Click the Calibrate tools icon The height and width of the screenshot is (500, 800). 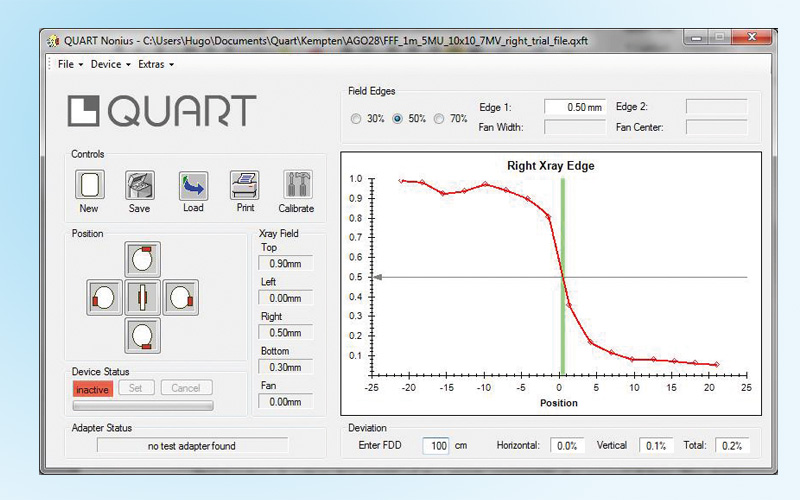(297, 184)
